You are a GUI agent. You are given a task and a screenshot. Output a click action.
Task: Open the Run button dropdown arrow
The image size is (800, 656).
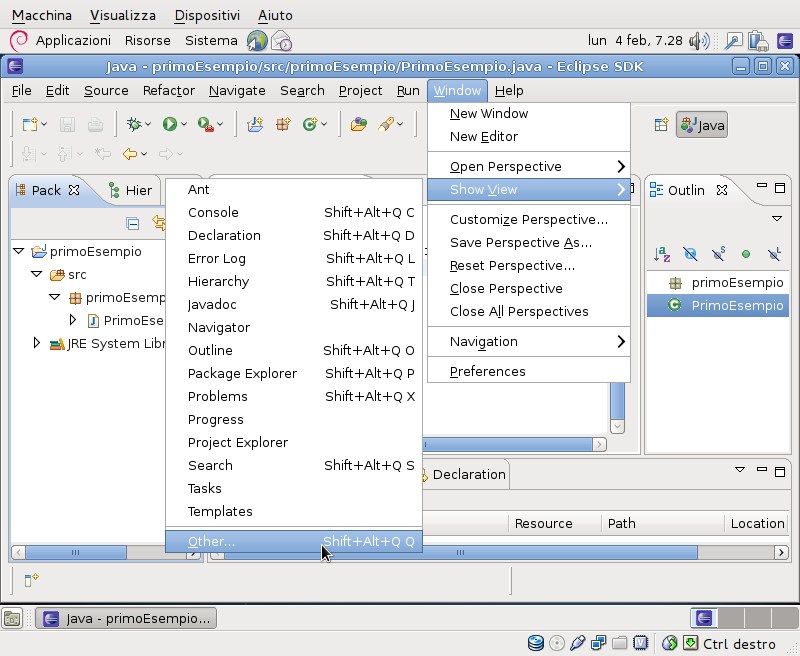click(184, 124)
